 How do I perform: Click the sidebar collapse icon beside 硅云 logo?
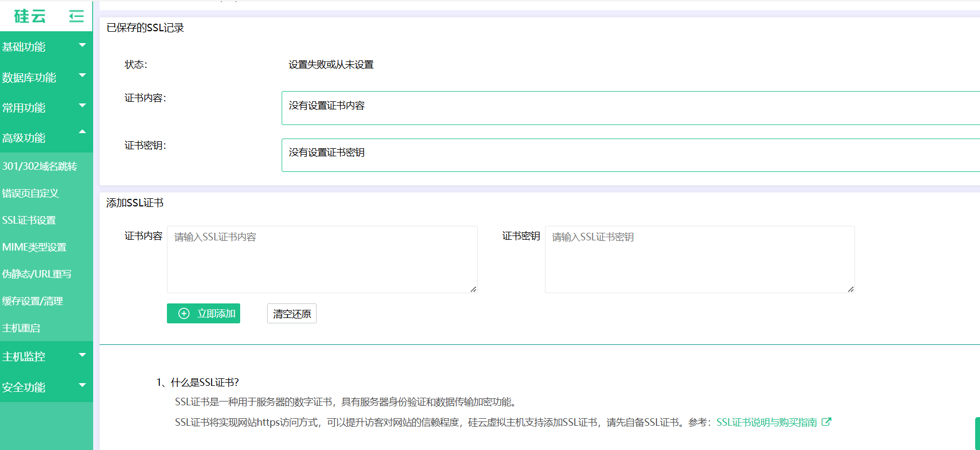pos(76,16)
